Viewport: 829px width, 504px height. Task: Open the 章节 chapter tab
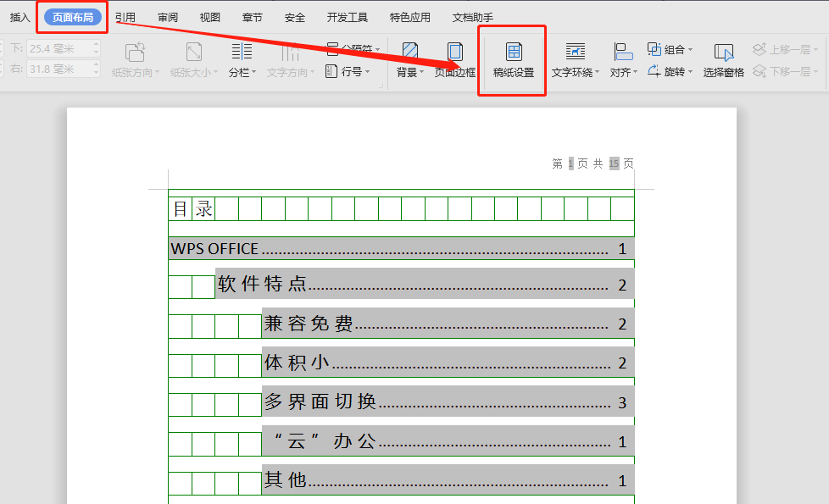tap(253, 18)
